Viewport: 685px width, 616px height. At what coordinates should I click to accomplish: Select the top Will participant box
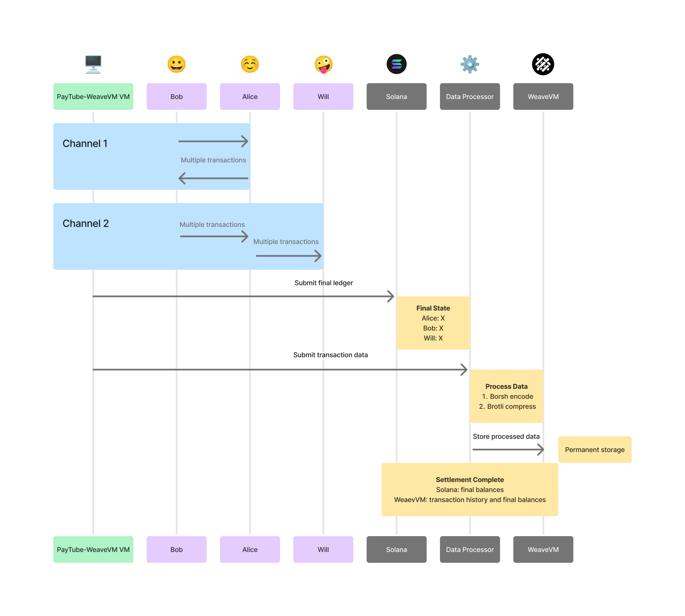[323, 97]
